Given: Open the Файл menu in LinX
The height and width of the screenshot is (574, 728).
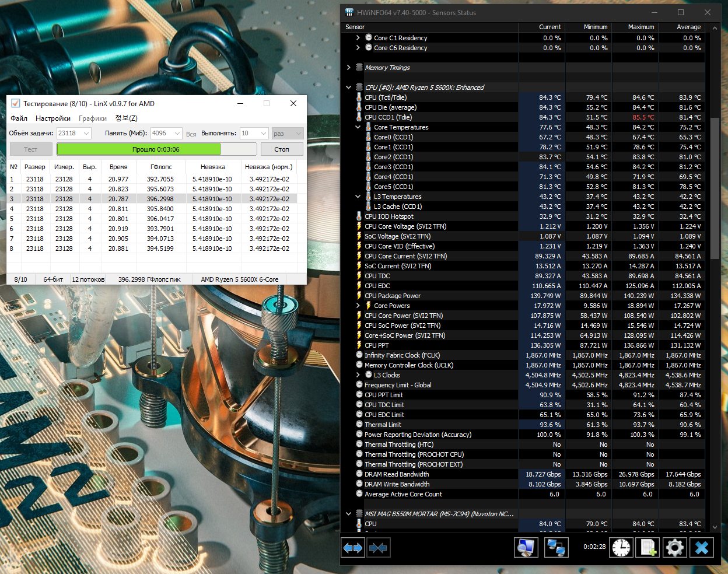Looking at the screenshot, I should [19, 118].
